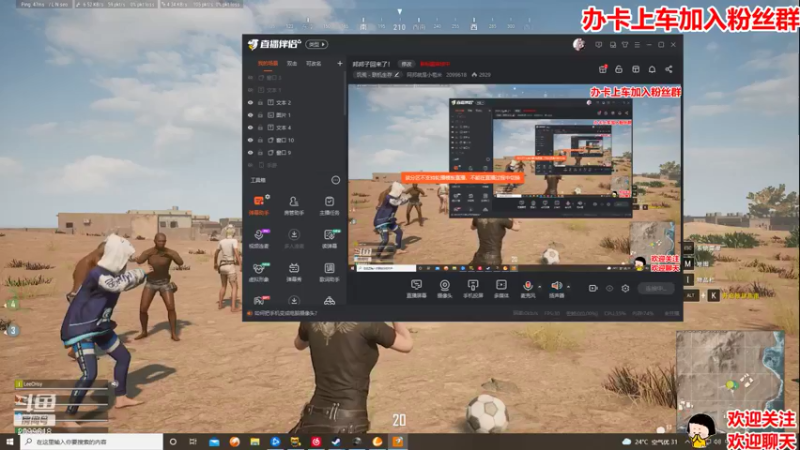The height and width of the screenshot is (450, 800).
Task: Open Steam from the taskbar
Action: coord(336,442)
